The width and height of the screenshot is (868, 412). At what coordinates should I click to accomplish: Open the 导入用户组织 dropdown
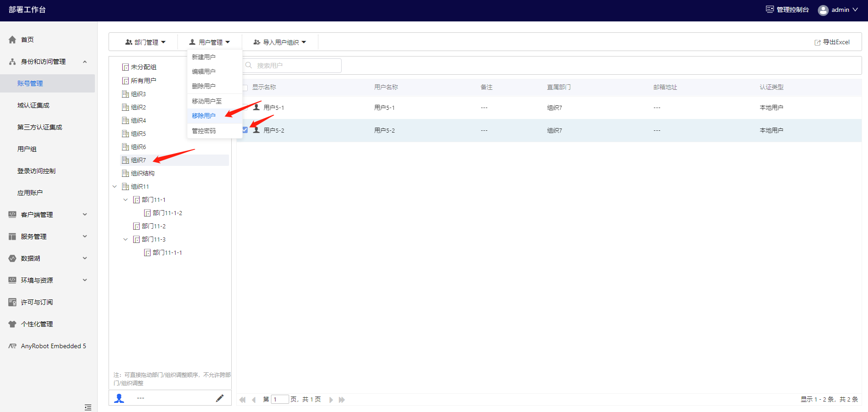(x=280, y=42)
